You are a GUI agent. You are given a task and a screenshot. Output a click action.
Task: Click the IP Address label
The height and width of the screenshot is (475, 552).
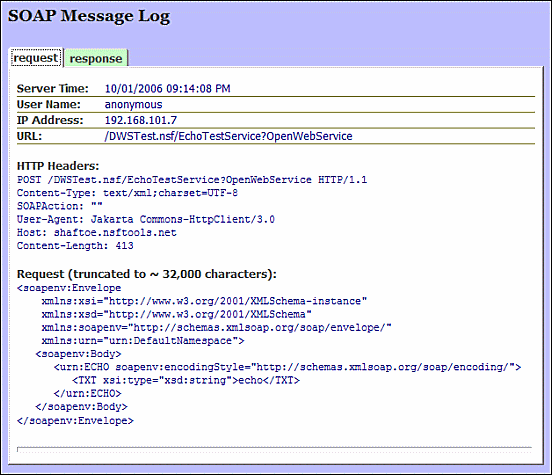coord(50,120)
